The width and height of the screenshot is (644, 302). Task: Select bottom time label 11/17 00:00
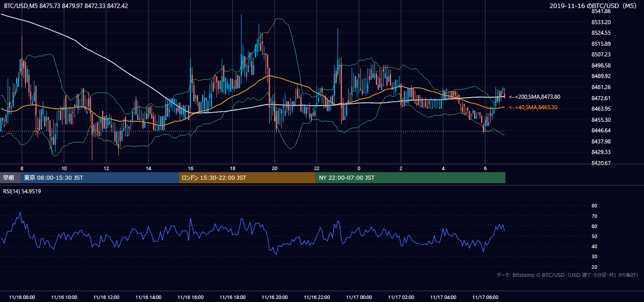tap(359, 297)
